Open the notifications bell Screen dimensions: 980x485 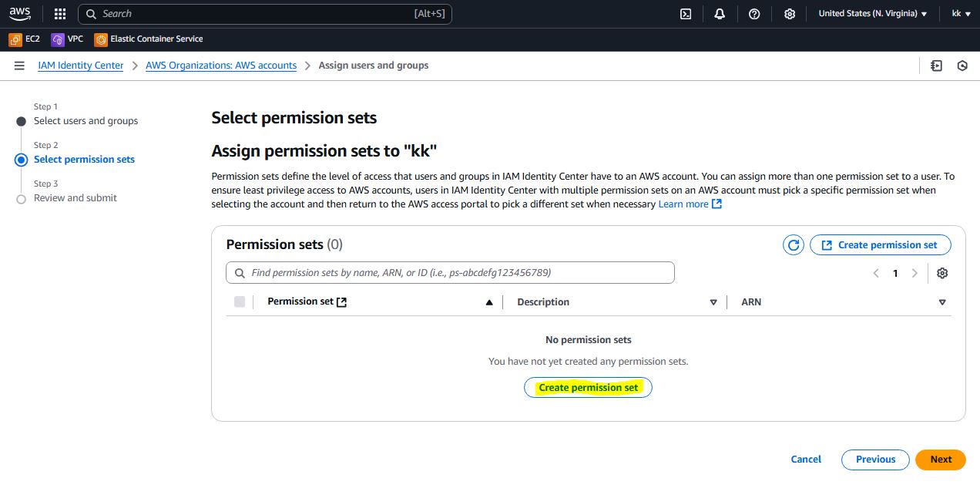tap(720, 14)
